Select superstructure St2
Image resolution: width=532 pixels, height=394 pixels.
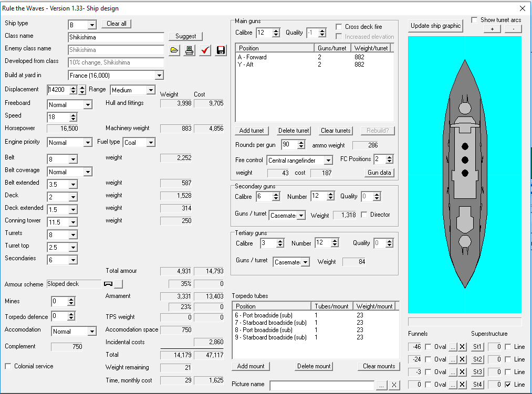(x=477, y=359)
